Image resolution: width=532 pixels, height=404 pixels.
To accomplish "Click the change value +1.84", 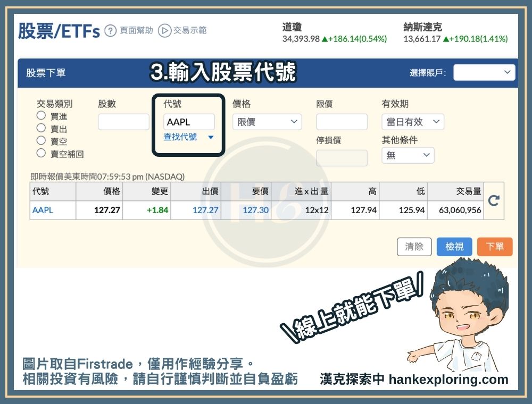I will [x=157, y=210].
